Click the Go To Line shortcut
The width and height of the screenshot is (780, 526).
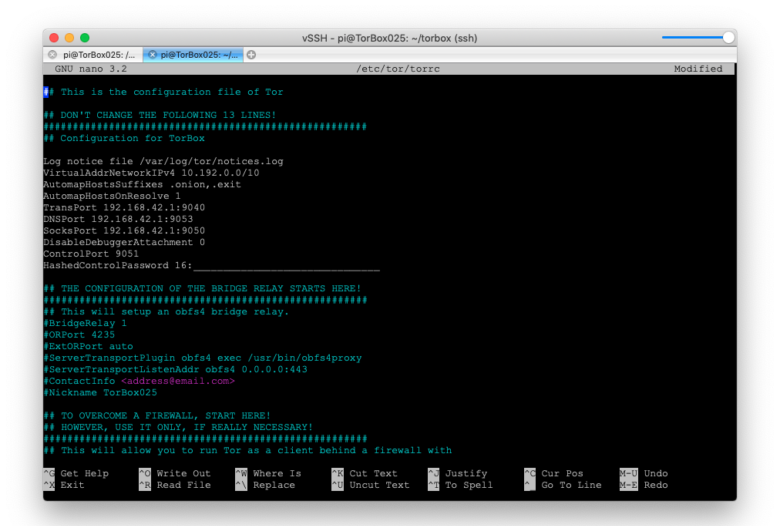click(x=563, y=485)
